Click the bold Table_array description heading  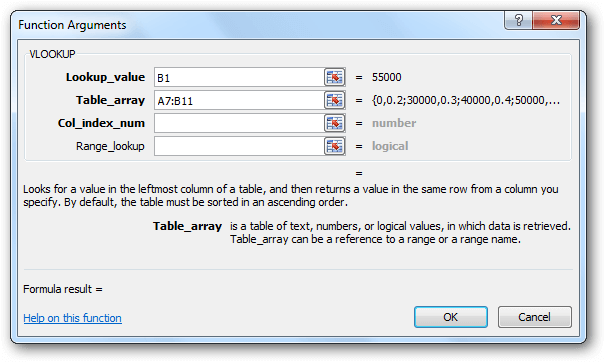tap(188, 226)
